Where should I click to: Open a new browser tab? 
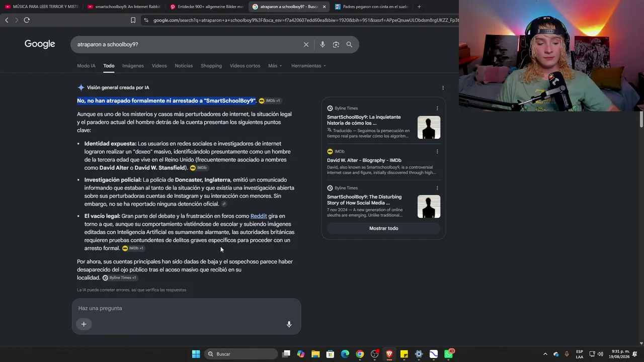[x=419, y=7]
